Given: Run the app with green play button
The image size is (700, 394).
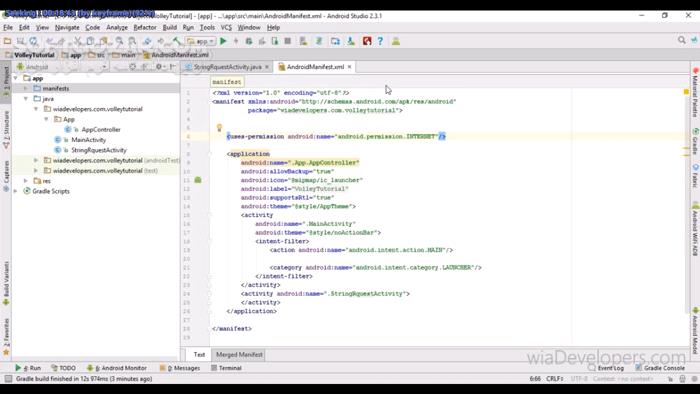Looking at the screenshot, I should [x=223, y=41].
